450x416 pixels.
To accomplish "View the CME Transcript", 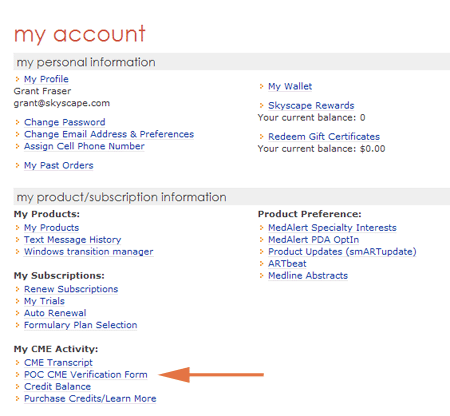I will click(x=58, y=363).
